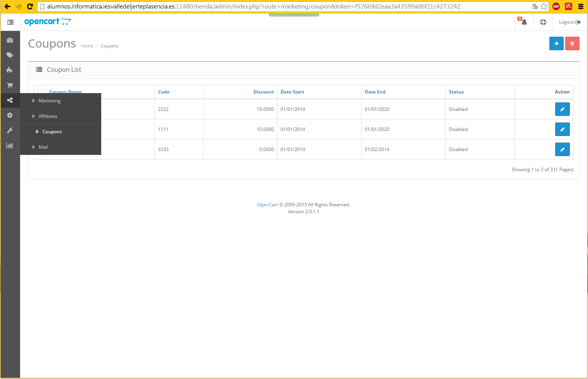
Task: Open the help lifebuoy icon
Action: (x=543, y=22)
